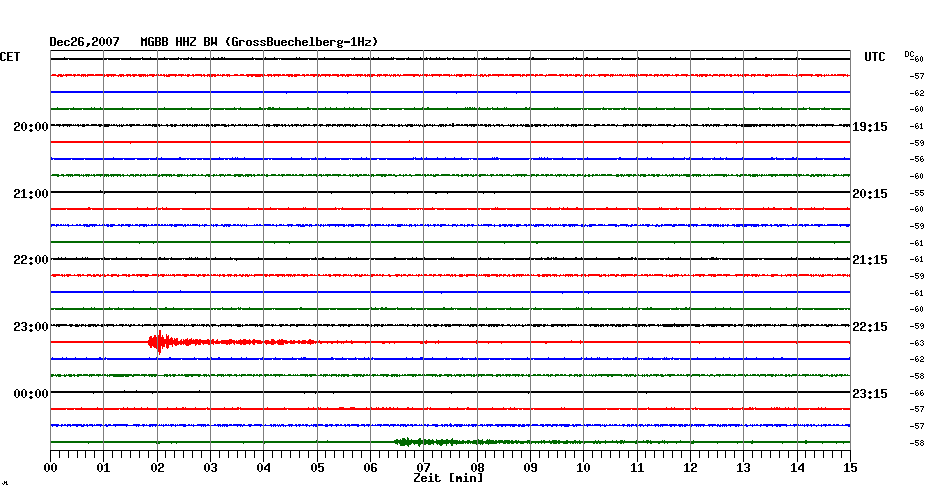Click minute 02 on the Zeit axis
The width and height of the screenshot is (930, 494).
(157, 468)
